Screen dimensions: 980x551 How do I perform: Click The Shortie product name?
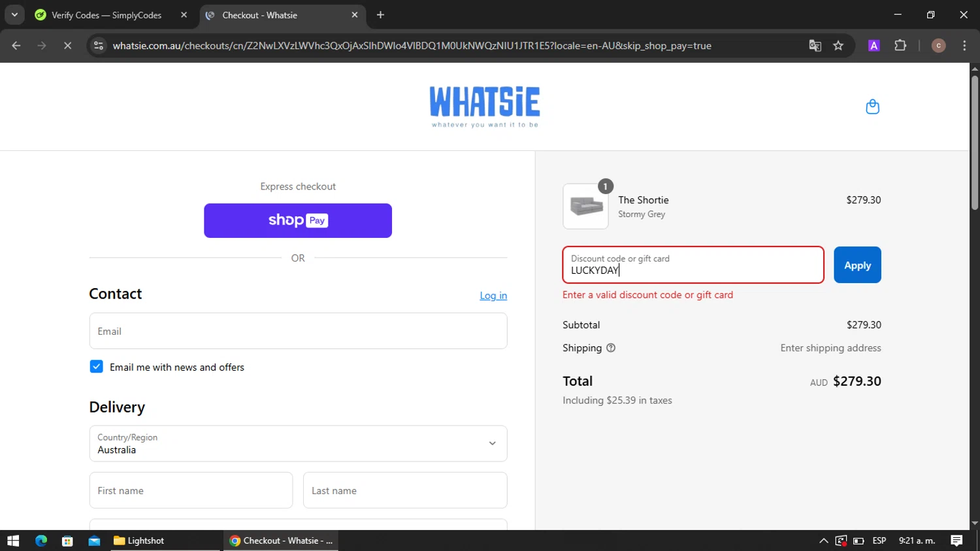pos(644,200)
